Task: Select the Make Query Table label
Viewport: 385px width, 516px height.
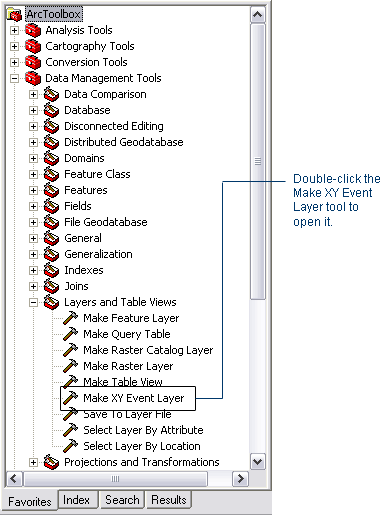Action: pyautogui.click(x=127, y=334)
